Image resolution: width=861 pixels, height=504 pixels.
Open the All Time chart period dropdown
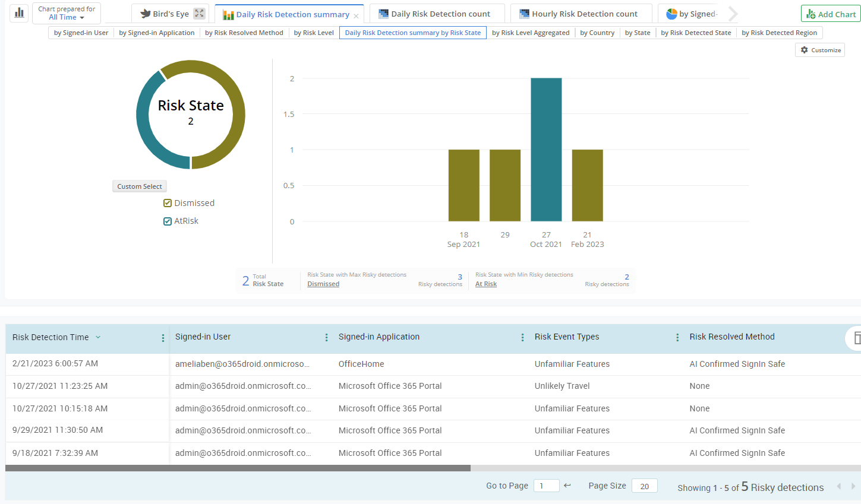[x=67, y=16]
